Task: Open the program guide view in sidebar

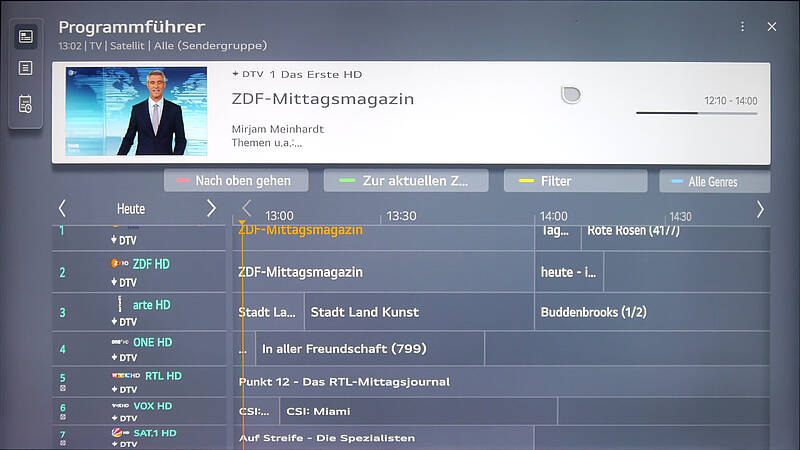Action: click(26, 37)
